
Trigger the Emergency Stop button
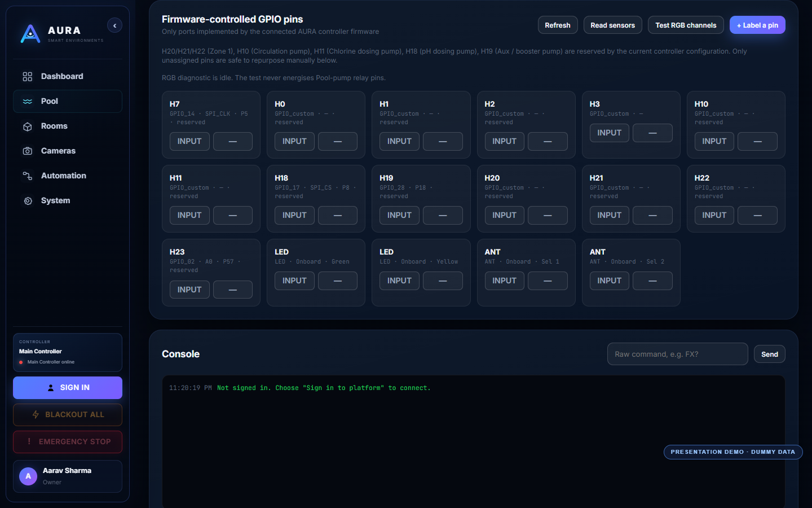tap(68, 442)
